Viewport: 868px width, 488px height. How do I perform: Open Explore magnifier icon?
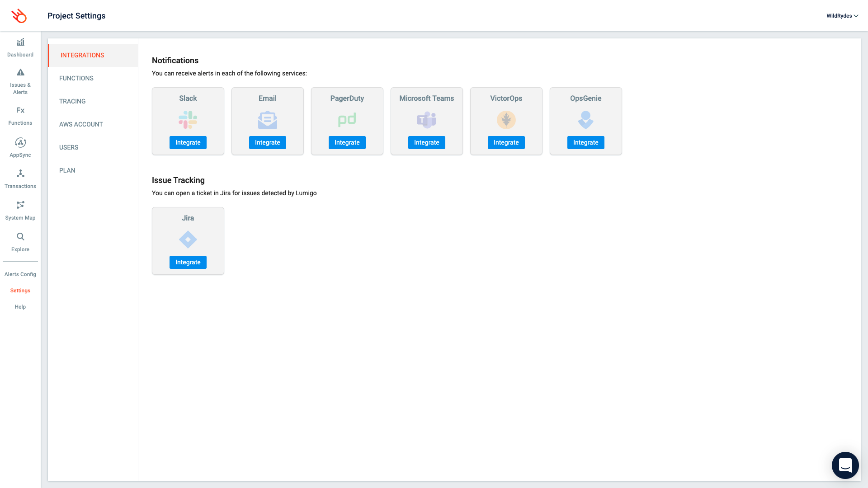[x=20, y=237]
